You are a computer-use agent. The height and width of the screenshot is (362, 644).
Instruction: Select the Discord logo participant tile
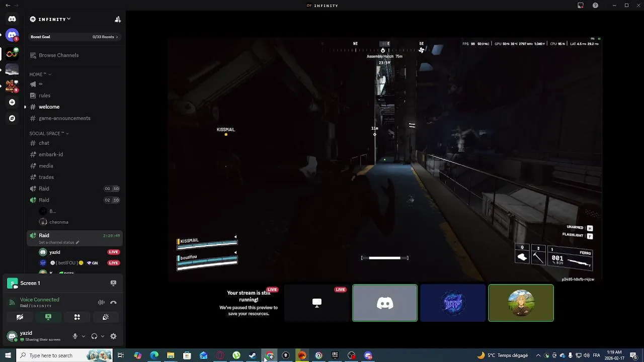pyautogui.click(x=385, y=303)
